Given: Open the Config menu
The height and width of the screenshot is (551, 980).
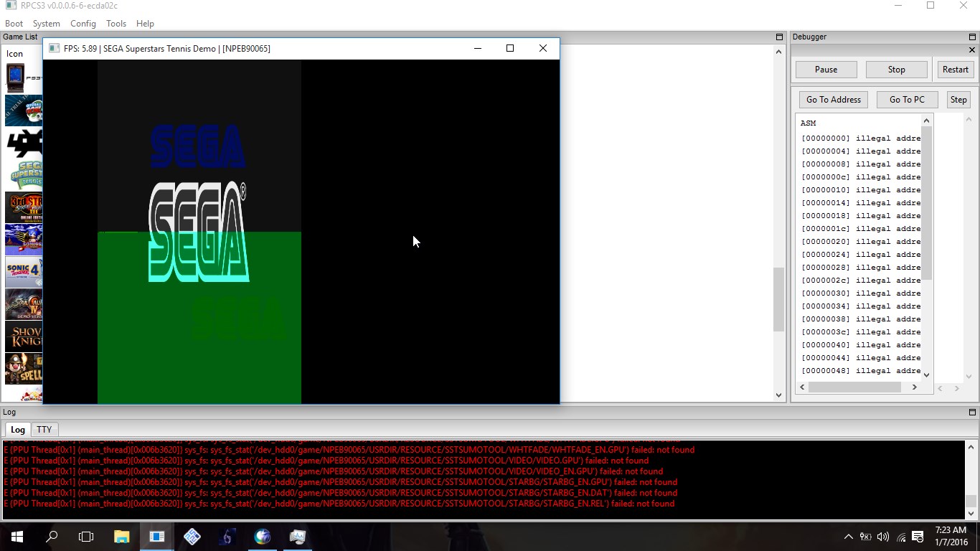Looking at the screenshot, I should [x=83, y=24].
